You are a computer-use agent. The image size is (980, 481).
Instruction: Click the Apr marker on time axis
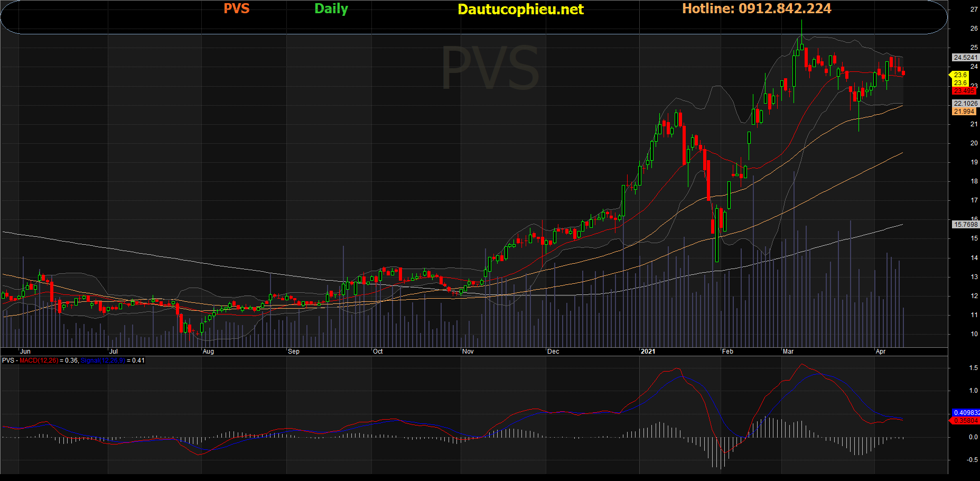(x=881, y=351)
